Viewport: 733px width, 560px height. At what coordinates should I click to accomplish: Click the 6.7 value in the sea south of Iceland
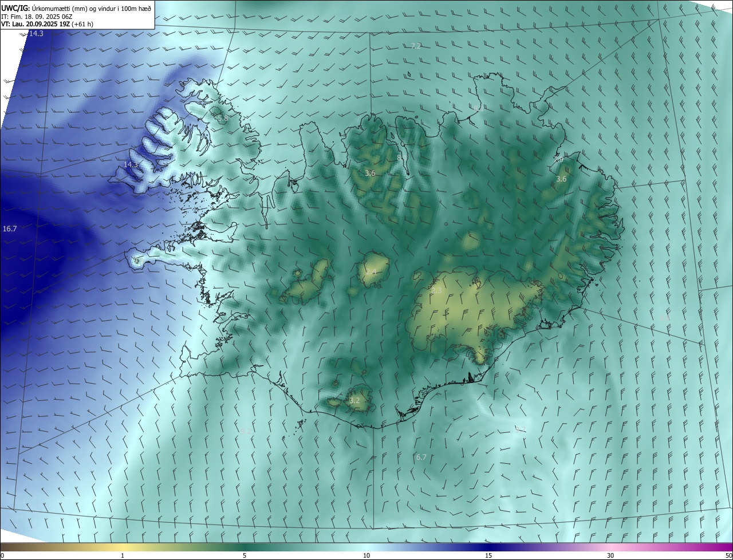click(421, 457)
